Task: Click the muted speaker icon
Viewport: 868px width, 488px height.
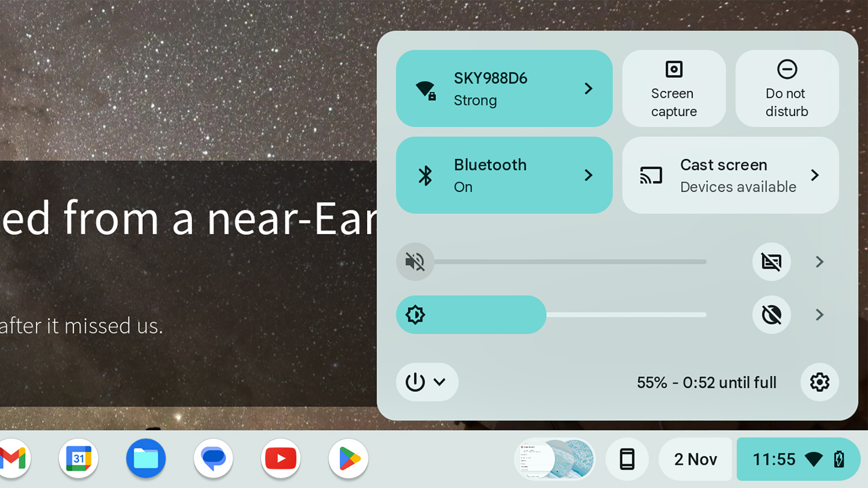Action: (415, 262)
